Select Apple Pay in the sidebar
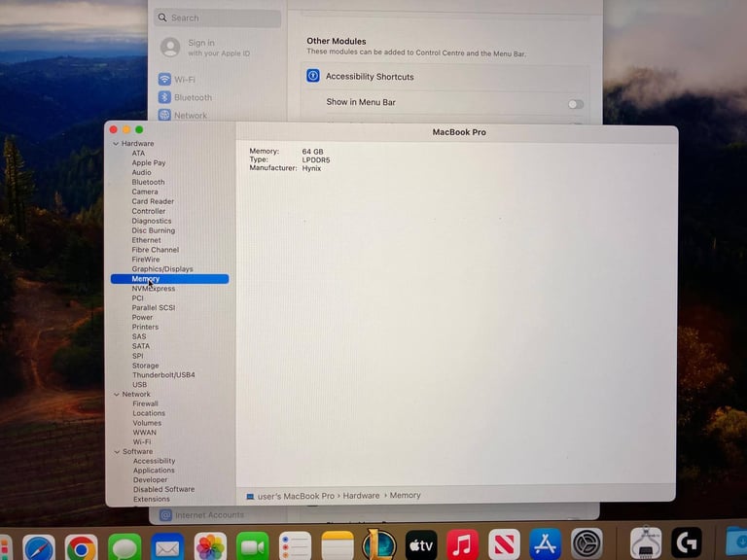 click(x=149, y=162)
